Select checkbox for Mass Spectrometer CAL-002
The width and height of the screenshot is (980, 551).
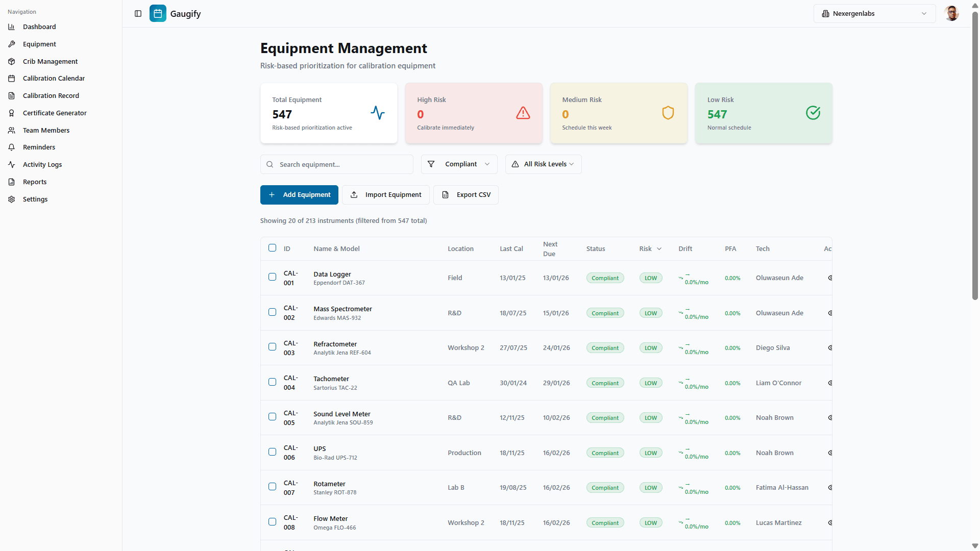pyautogui.click(x=272, y=312)
